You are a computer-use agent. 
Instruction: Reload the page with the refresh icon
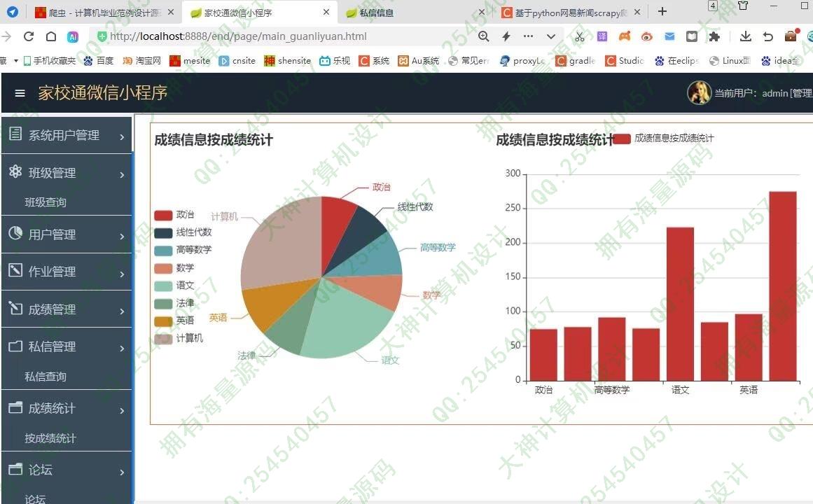[x=29, y=36]
